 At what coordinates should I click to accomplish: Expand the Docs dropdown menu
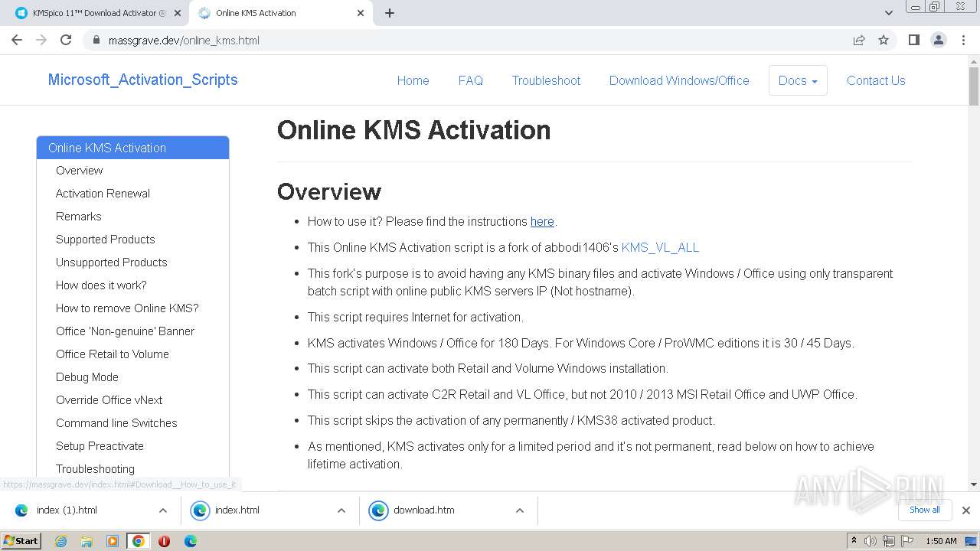tap(798, 80)
